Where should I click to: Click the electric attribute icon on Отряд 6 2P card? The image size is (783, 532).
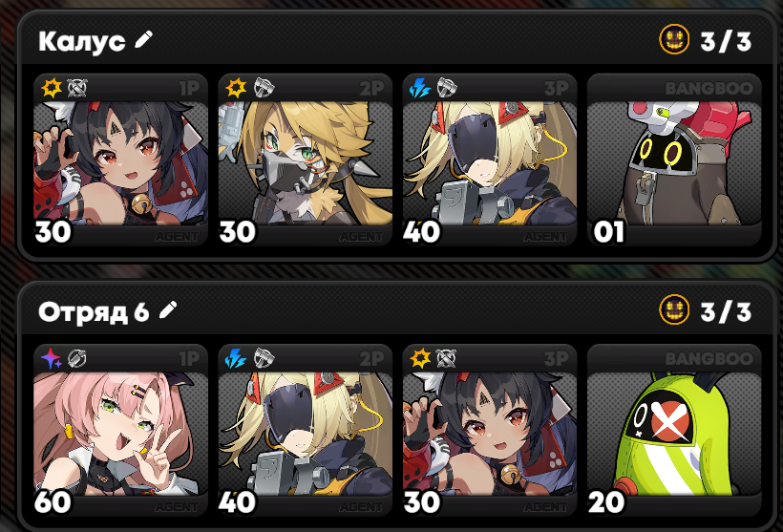point(236,358)
